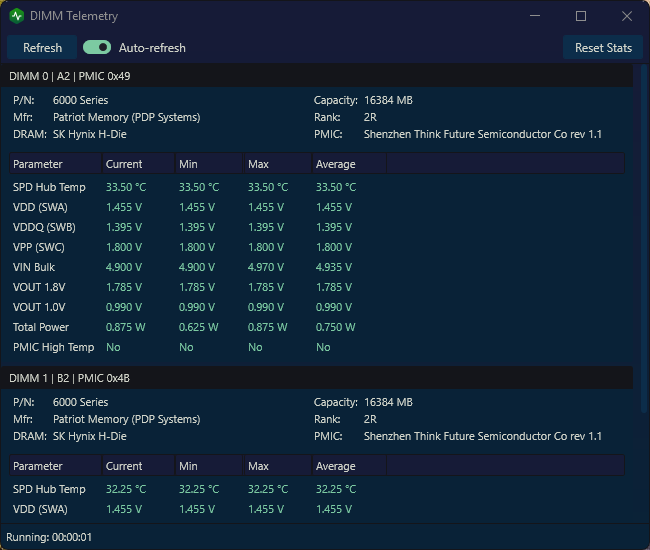Click DIMM 0 P/N value 6000 Series

point(80,100)
